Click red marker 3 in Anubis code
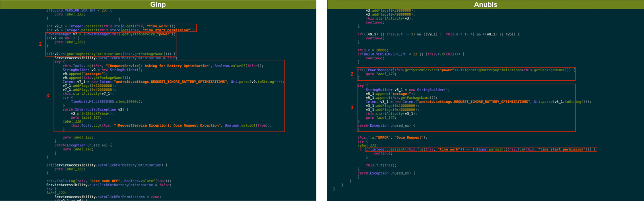 click(x=352, y=108)
